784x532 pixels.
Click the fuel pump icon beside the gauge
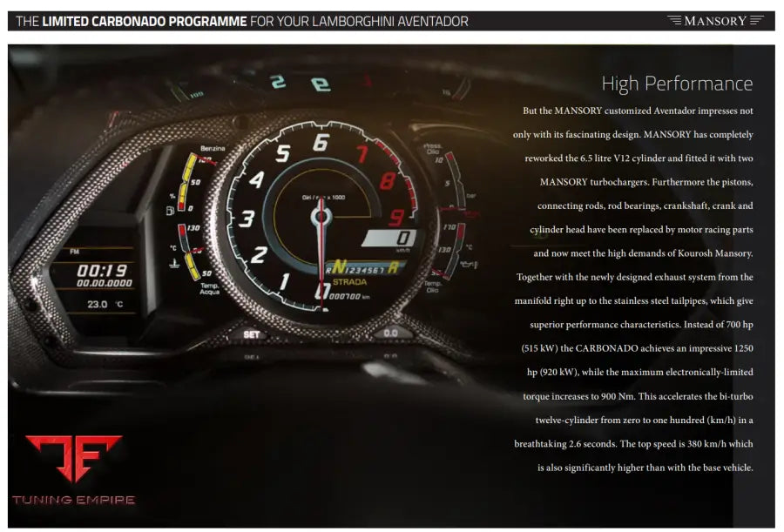170,211
